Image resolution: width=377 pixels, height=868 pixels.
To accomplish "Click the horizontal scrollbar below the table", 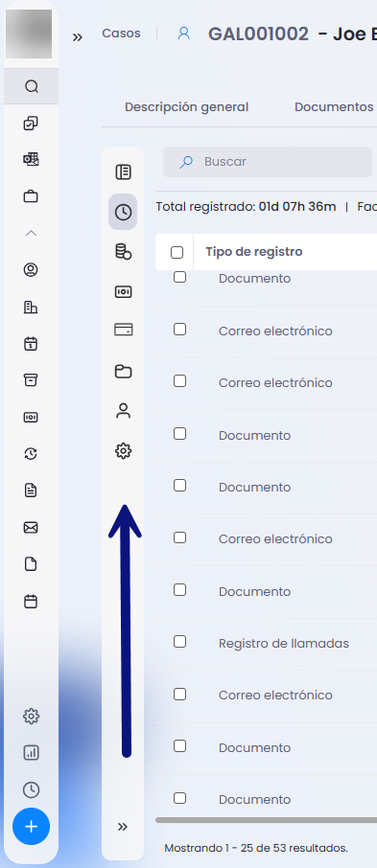I will tap(266, 820).
